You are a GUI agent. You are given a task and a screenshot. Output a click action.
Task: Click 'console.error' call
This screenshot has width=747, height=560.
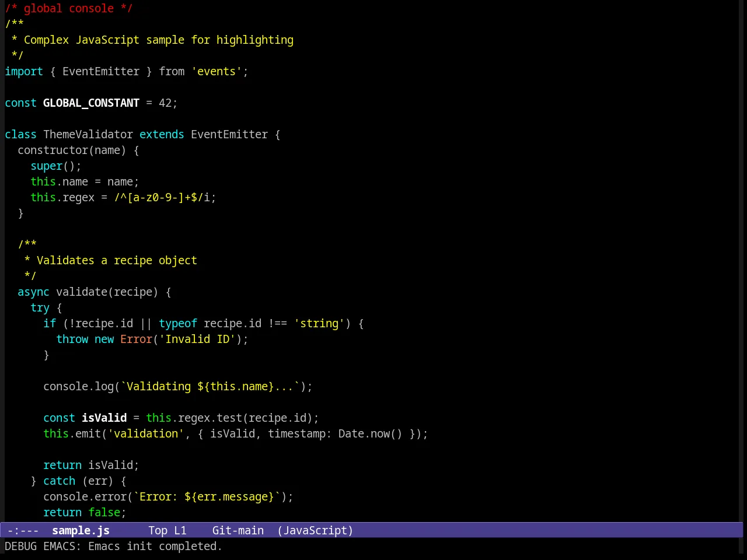pos(85,496)
